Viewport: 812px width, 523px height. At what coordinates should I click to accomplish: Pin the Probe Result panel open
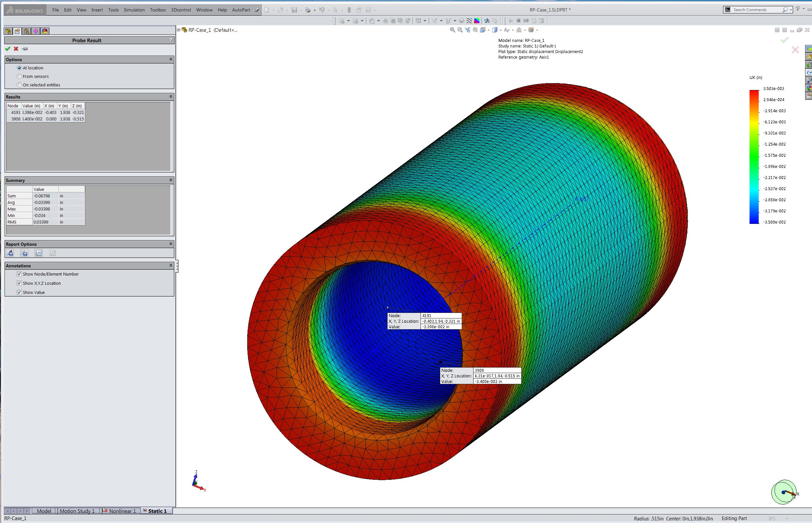tap(25, 49)
